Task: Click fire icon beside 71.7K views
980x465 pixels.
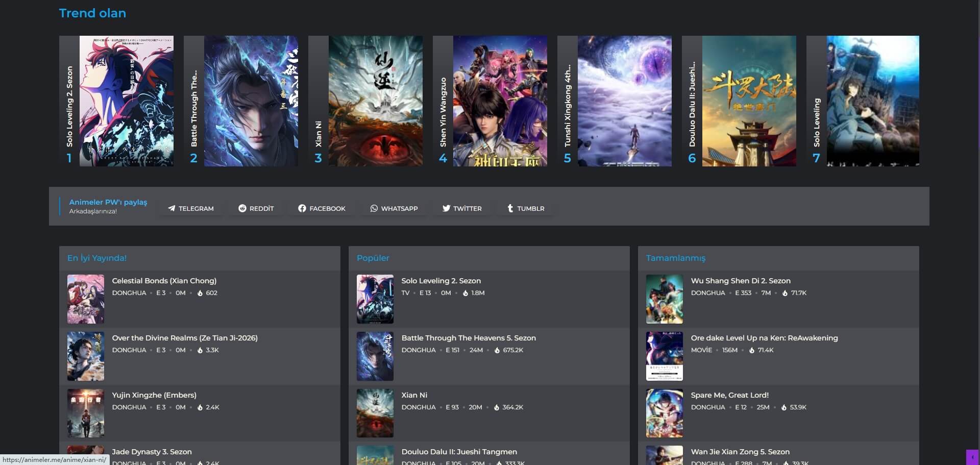Action: click(x=785, y=293)
